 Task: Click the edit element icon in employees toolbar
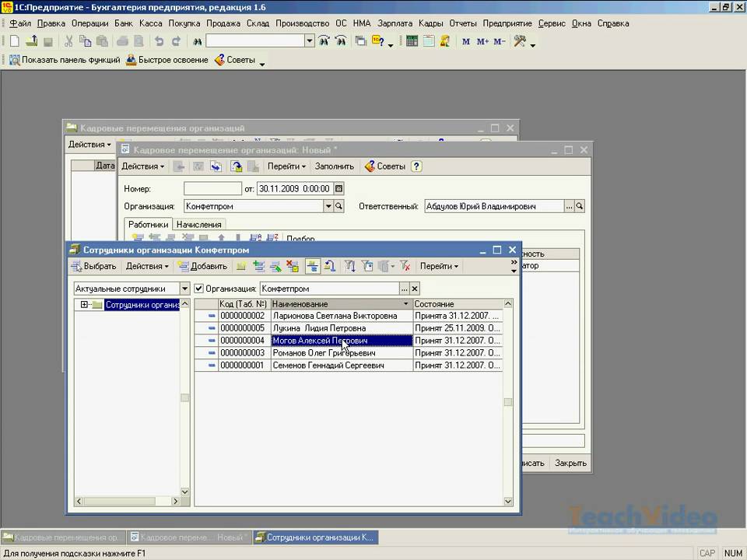click(275, 266)
